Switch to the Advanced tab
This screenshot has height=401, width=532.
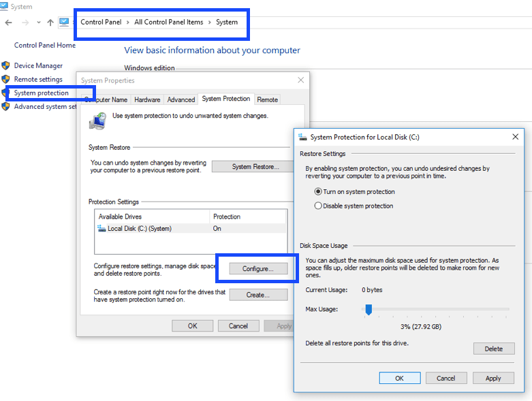[x=181, y=99]
